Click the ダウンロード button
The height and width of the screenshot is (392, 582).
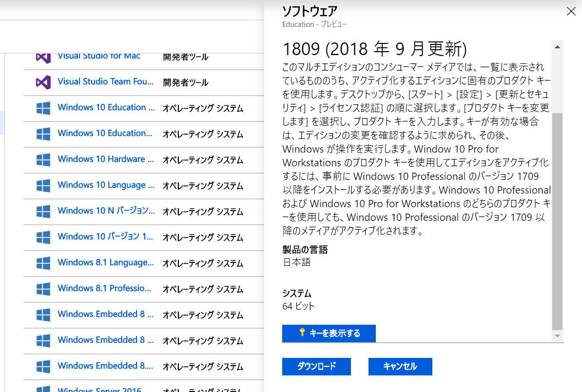click(316, 367)
